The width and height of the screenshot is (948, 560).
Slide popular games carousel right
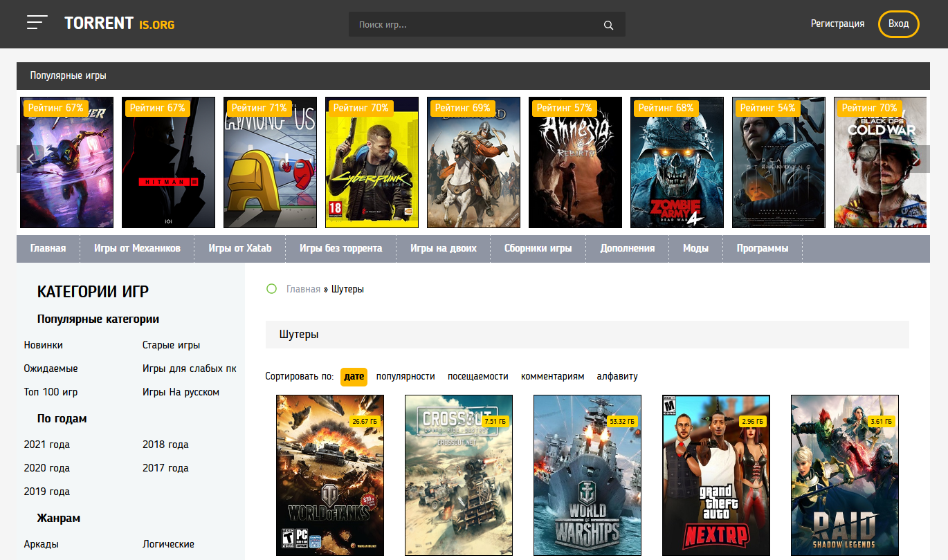pos(916,158)
